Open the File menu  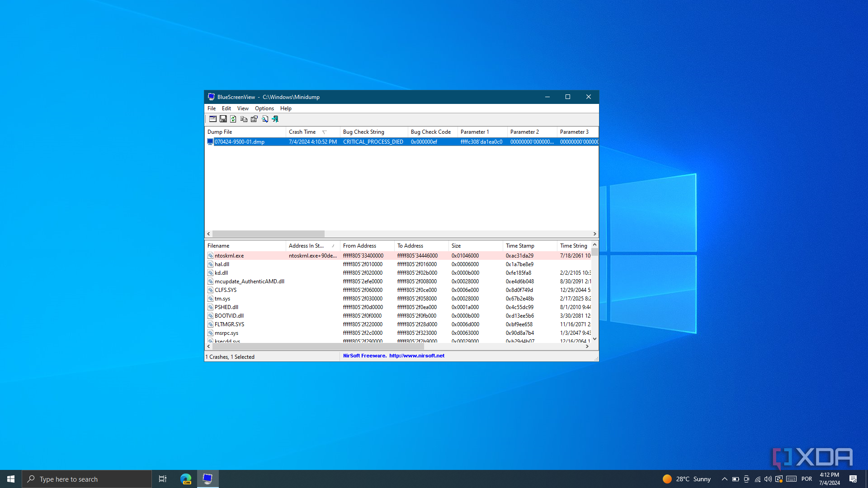[212, 108]
